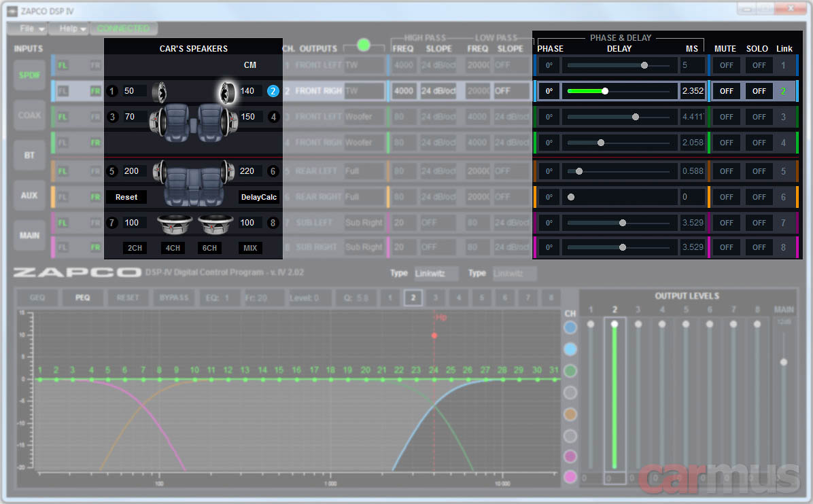813x504 pixels.
Task: Click the dark blue channel 1 curve circle
Action: pos(570,327)
